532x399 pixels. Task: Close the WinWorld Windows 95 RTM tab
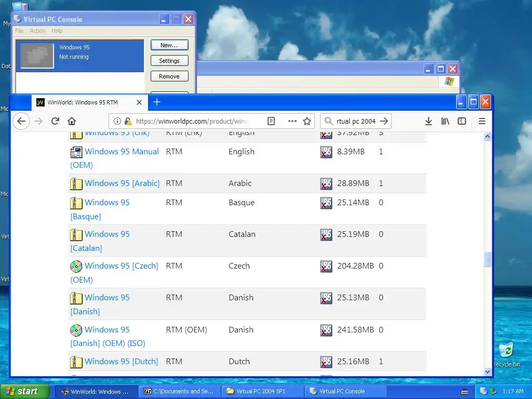pyautogui.click(x=139, y=102)
